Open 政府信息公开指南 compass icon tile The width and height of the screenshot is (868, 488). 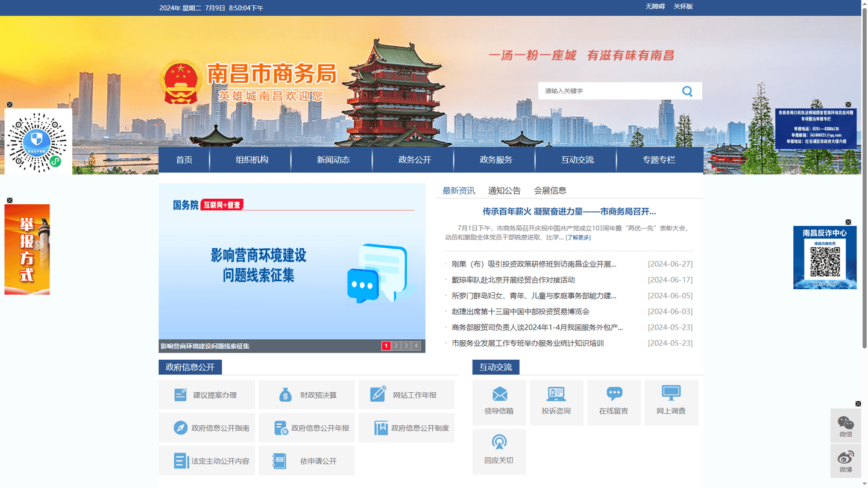[x=207, y=428]
